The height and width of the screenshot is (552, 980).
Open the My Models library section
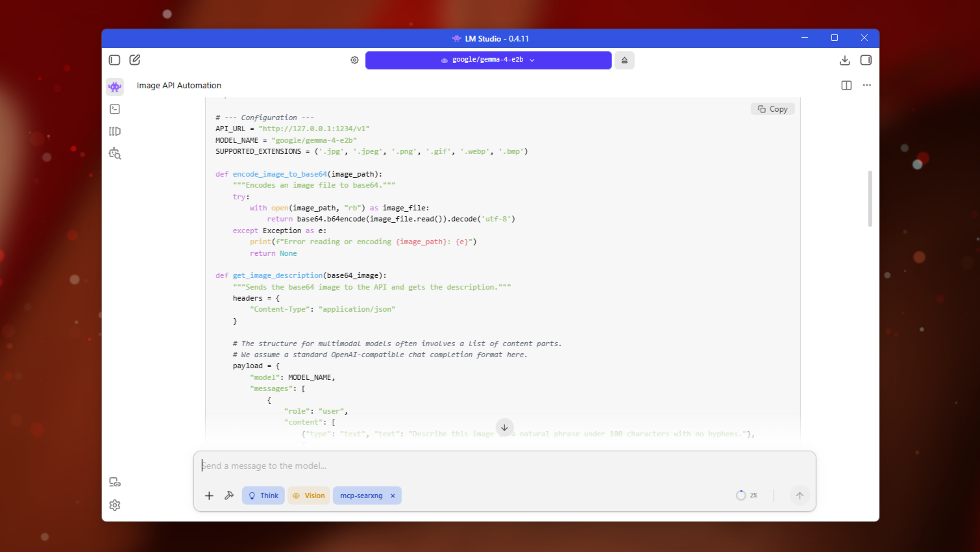(115, 131)
